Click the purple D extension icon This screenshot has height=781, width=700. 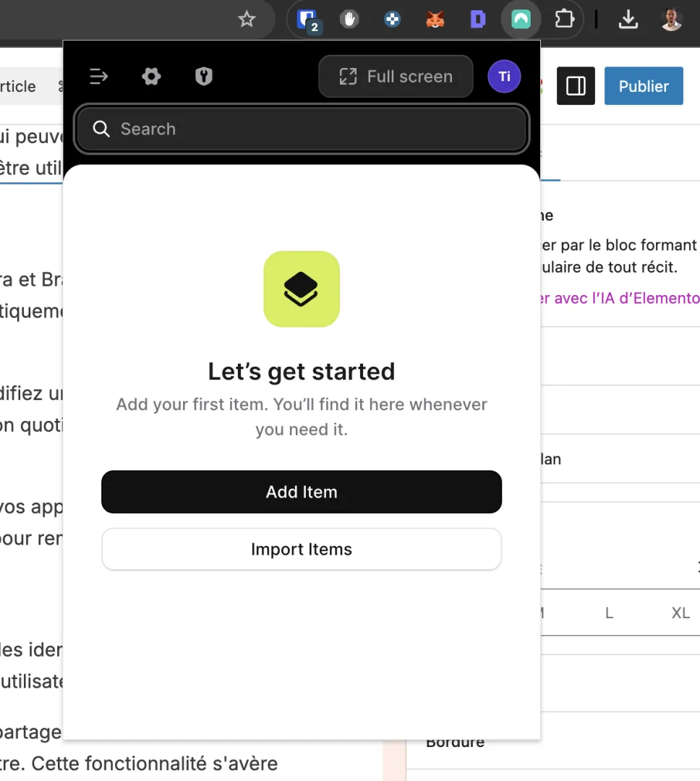point(478,20)
